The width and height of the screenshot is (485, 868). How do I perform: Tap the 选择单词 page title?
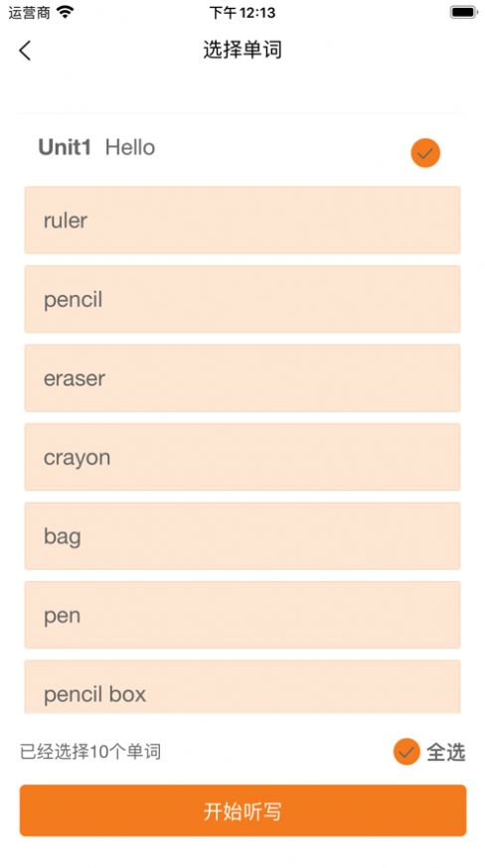point(242,50)
